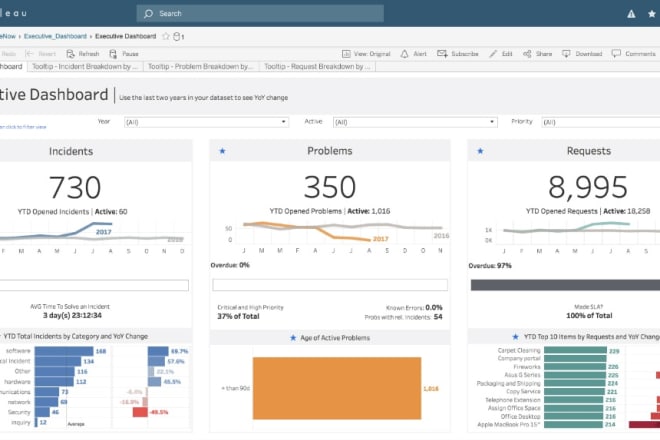This screenshot has height=440, width=660.
Task: Click the orange 2017 problems trend line label
Action: [x=381, y=239]
